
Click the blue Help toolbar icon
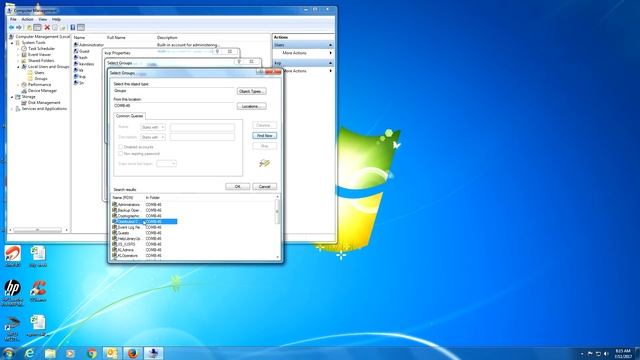(x=73, y=27)
